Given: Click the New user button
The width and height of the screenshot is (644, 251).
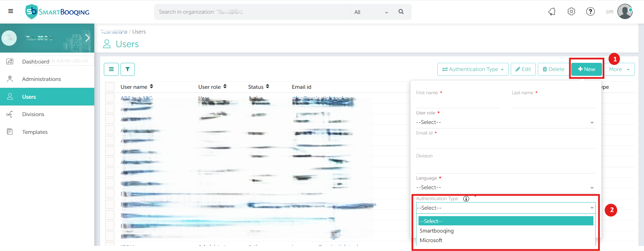Looking at the screenshot, I should (x=586, y=69).
